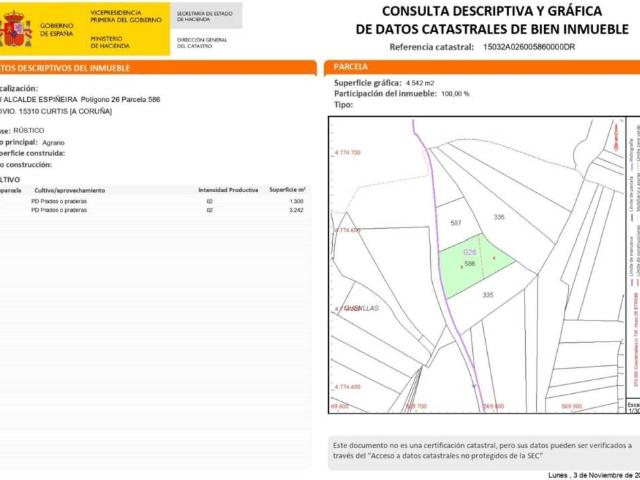This screenshot has height=480, width=640.
Task: Click the non-certification disclaimer note
Action: coord(482,451)
